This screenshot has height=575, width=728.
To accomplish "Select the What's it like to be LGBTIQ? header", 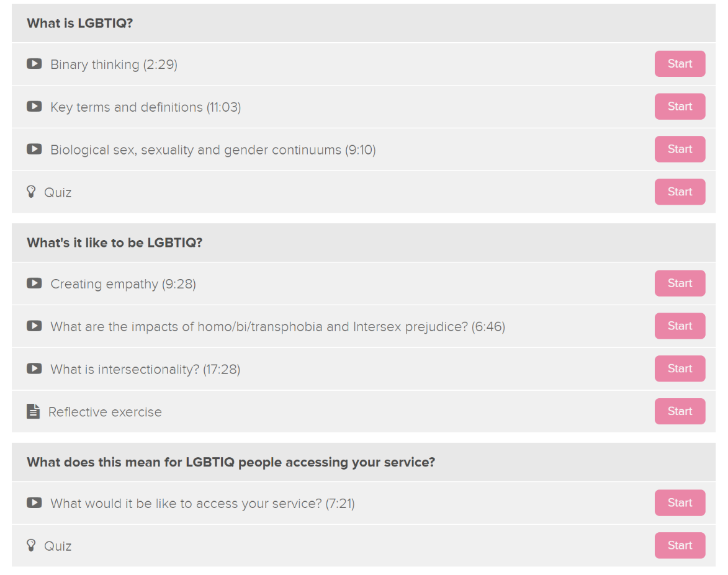I will (364, 243).
